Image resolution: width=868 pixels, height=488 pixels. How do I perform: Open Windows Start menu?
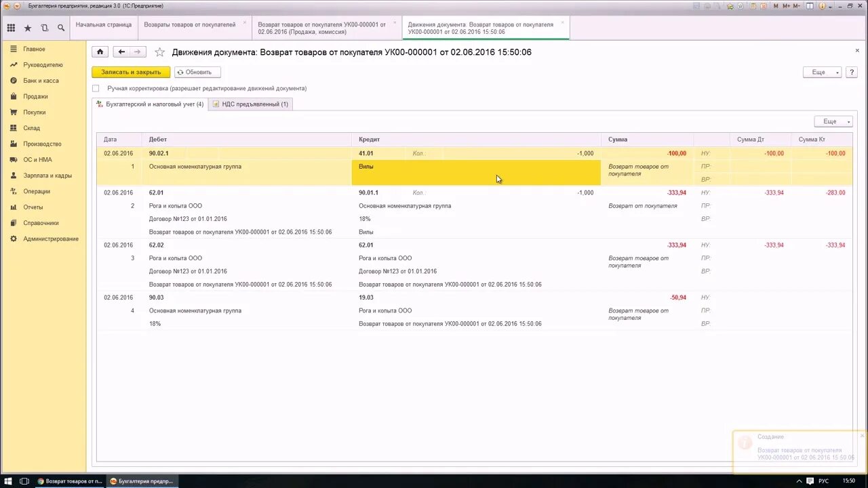tap(8, 481)
